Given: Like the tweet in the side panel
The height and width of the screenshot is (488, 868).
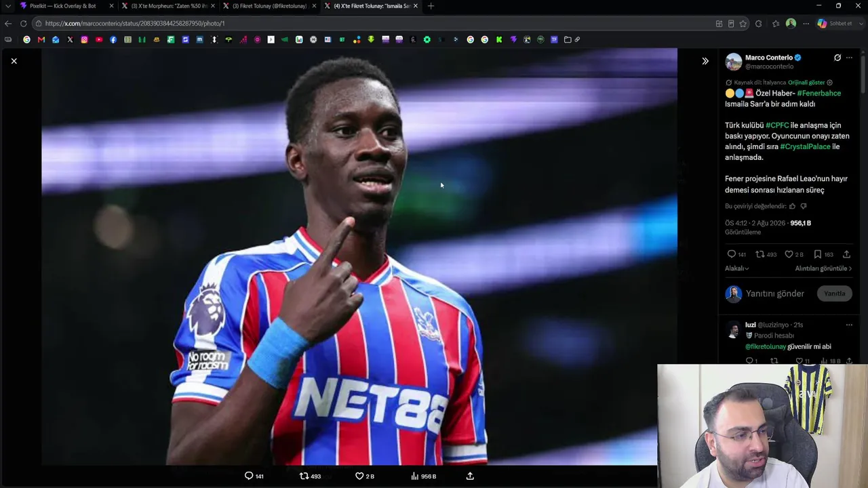Looking at the screenshot, I should pyautogui.click(x=789, y=254).
